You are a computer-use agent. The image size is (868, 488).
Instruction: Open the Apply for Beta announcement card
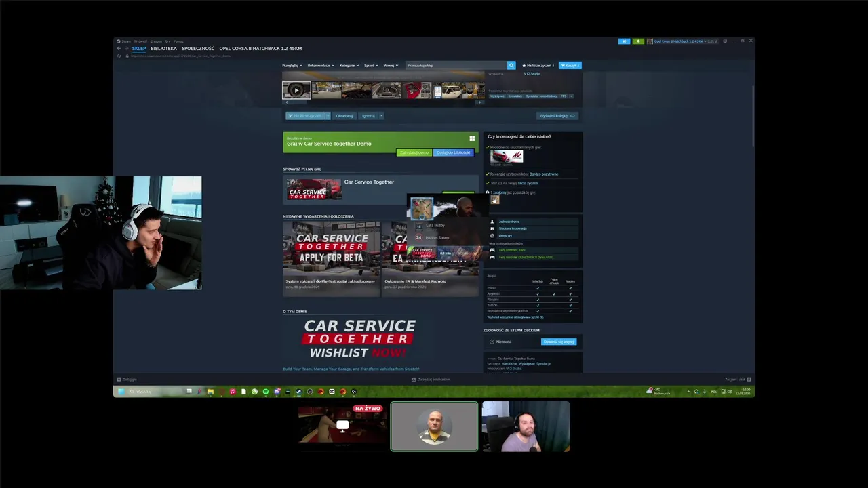(331, 258)
